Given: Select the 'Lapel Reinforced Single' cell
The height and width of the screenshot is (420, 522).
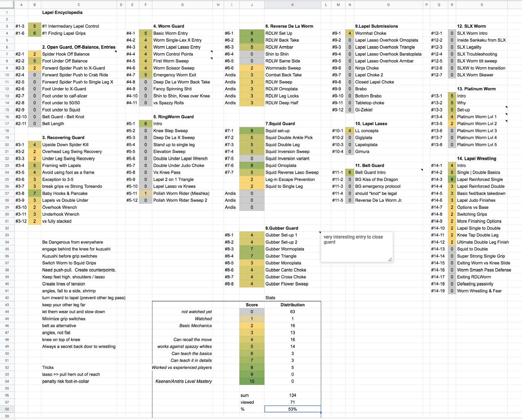Looking at the screenshot, I should 480,179.
